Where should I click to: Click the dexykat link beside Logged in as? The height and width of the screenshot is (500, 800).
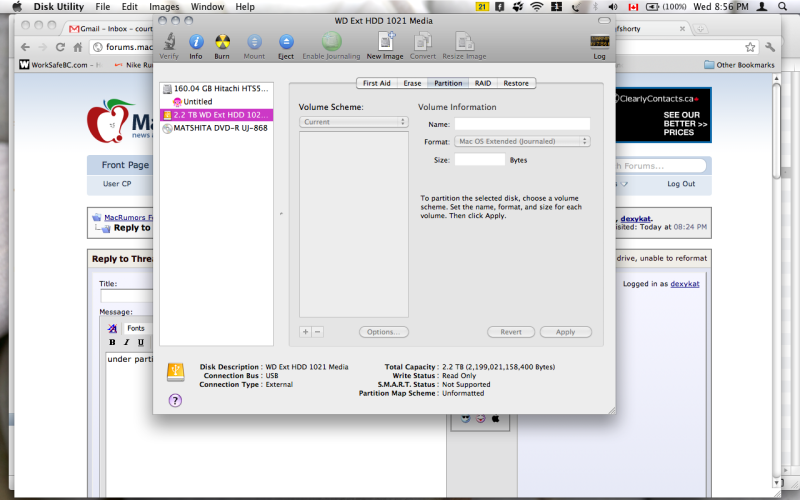pos(685,284)
